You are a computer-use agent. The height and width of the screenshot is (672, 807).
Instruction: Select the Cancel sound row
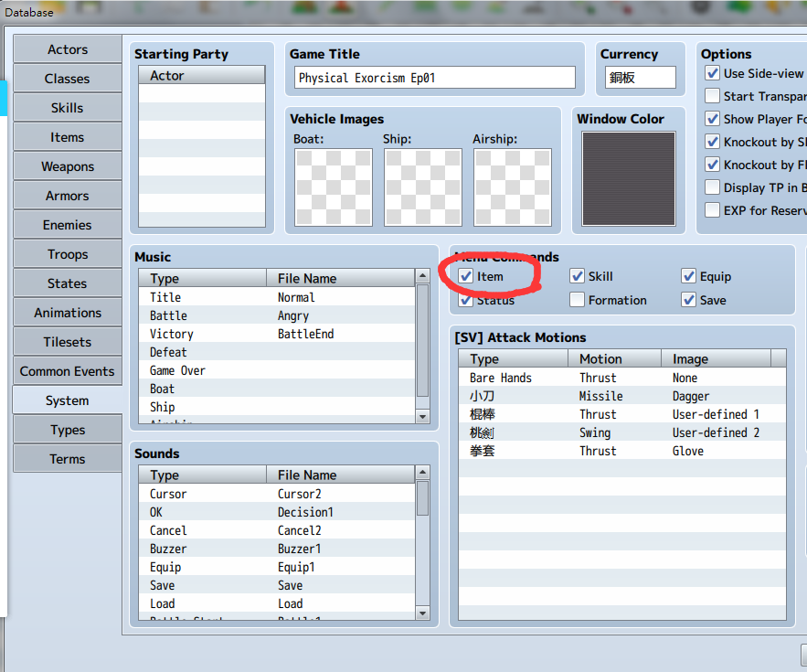point(277,530)
